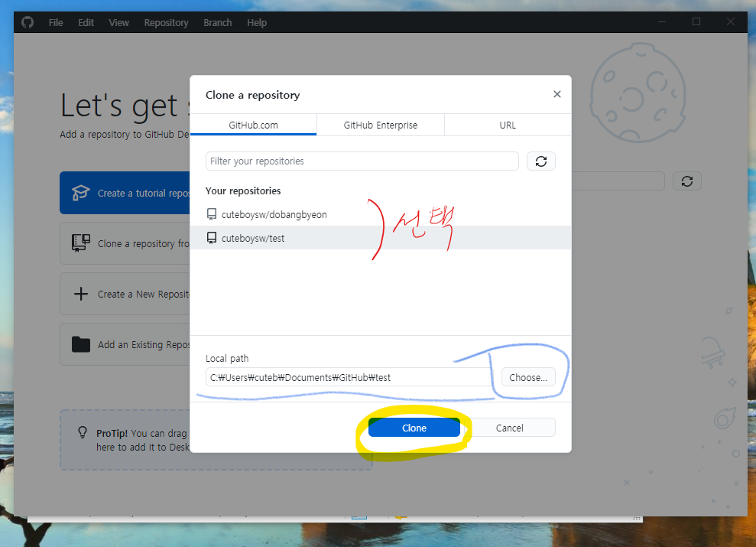This screenshot has height=547, width=756.
Task: Click the lightbulb ProTip icon
Action: point(83,432)
